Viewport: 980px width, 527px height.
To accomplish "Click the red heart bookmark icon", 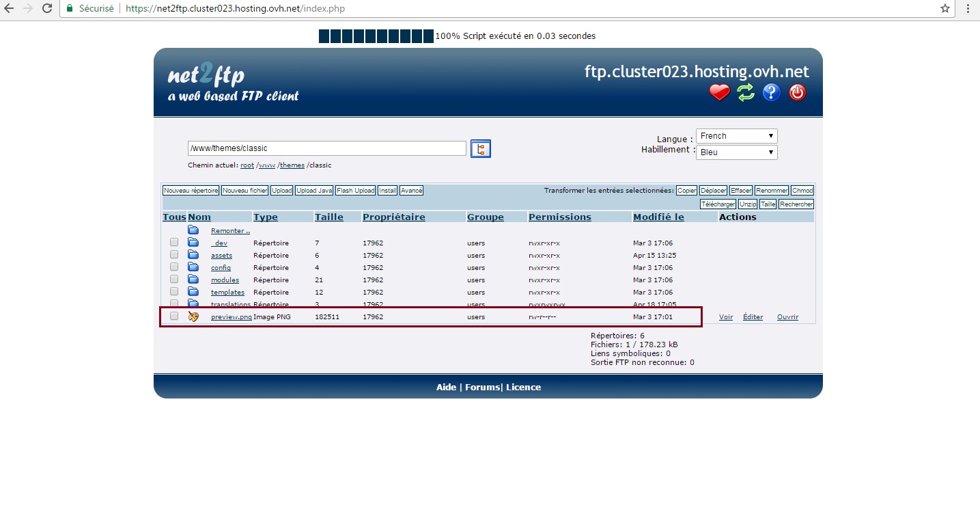I will [x=720, y=92].
